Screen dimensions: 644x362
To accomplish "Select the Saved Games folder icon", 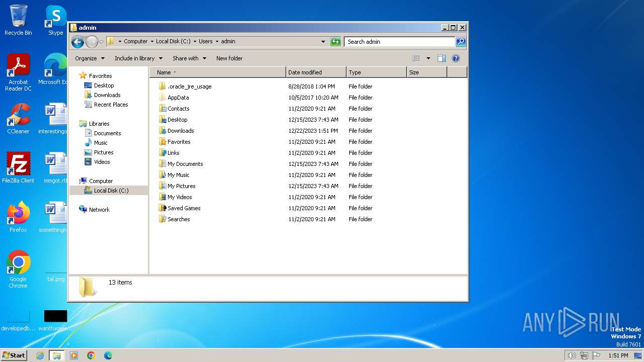I will (162, 208).
